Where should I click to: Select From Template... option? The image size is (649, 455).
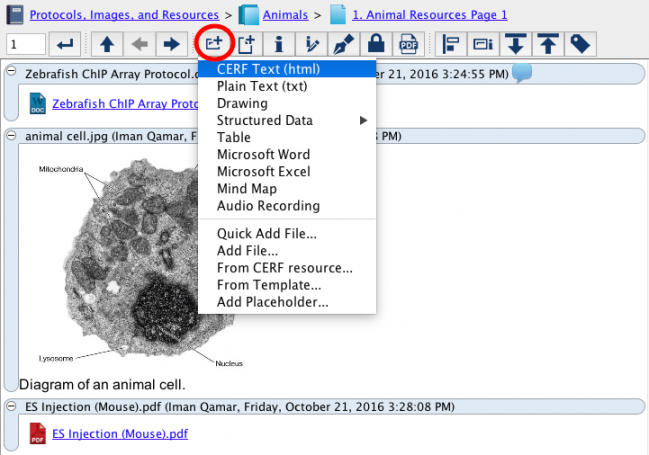tap(287, 285)
